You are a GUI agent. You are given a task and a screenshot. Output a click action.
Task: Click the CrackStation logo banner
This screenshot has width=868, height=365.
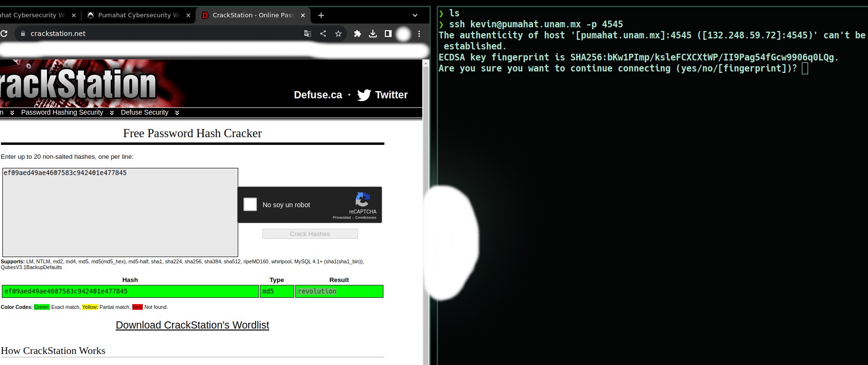click(78, 84)
